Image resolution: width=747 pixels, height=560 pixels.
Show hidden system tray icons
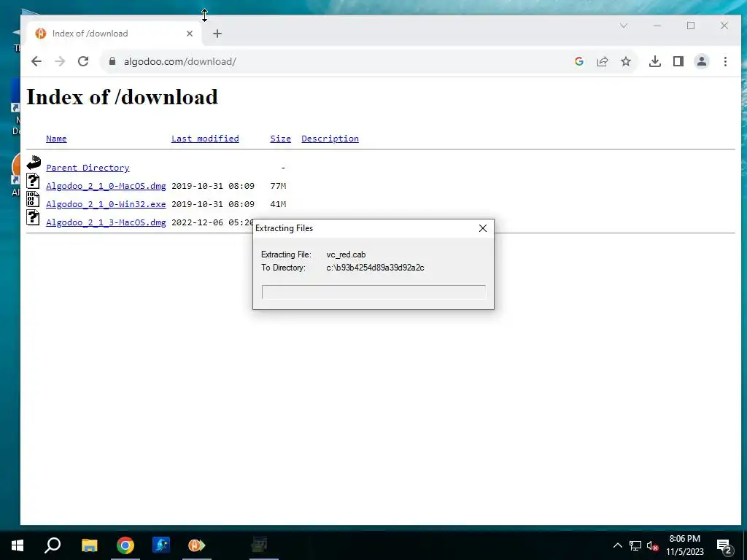click(617, 545)
